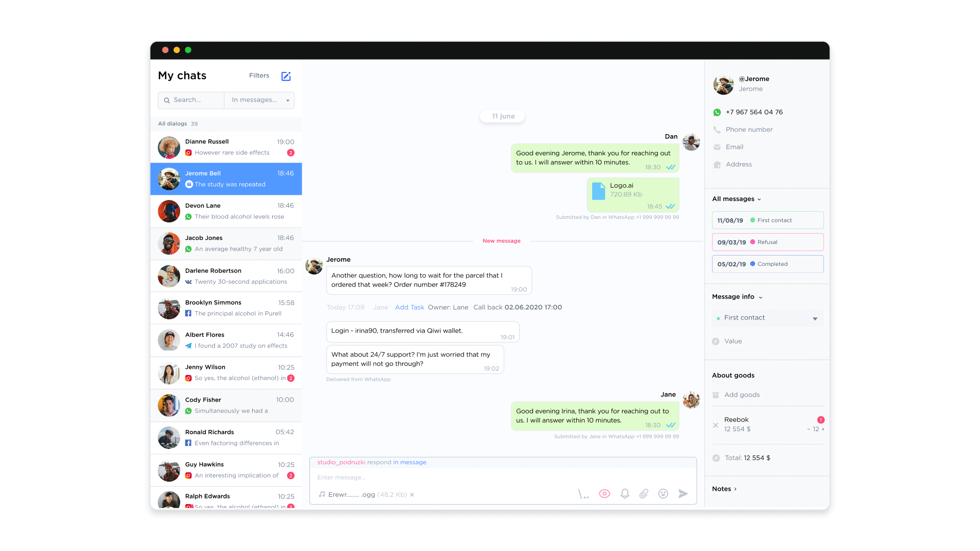Click the audio record microphone icon
Screen dimensions: 980x551
[583, 494]
